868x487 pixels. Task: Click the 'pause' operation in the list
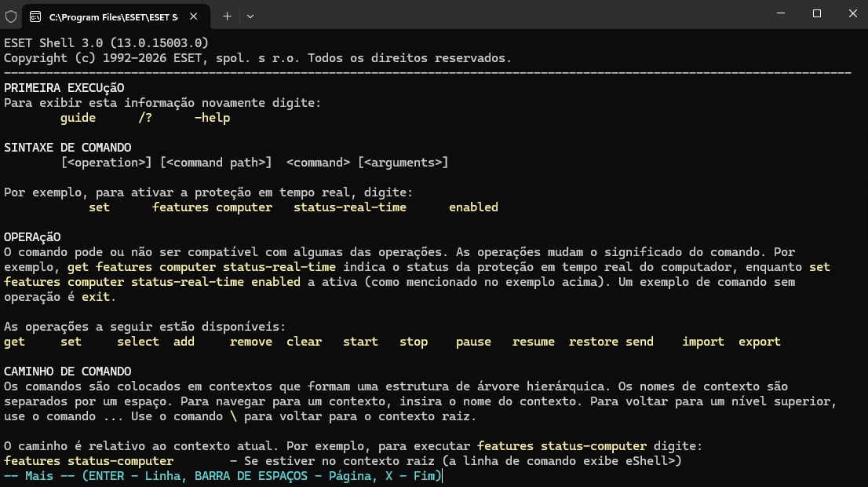(473, 342)
